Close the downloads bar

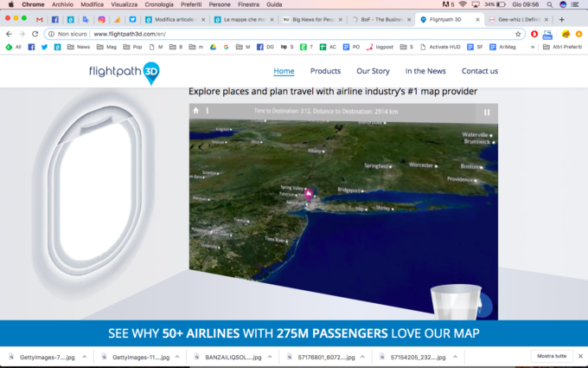578,356
